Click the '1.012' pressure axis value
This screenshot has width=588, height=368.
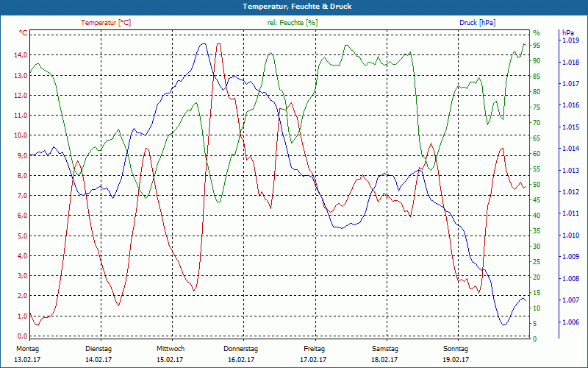[570, 192]
